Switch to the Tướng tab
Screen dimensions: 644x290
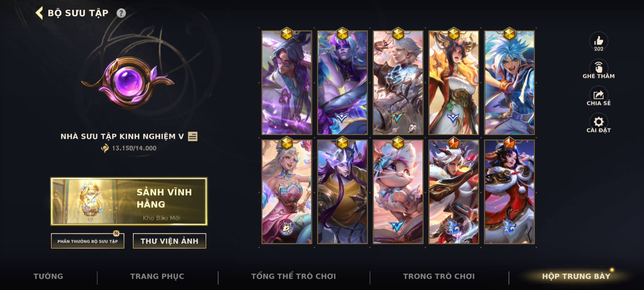click(48, 276)
